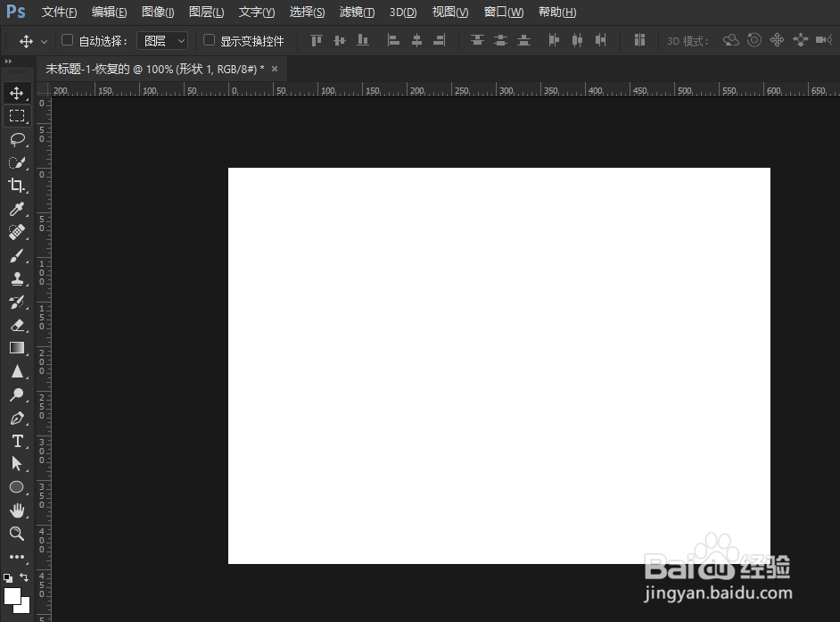840x622 pixels.
Task: Expand the collapsed toolbar double-arrow
Action: [8, 62]
